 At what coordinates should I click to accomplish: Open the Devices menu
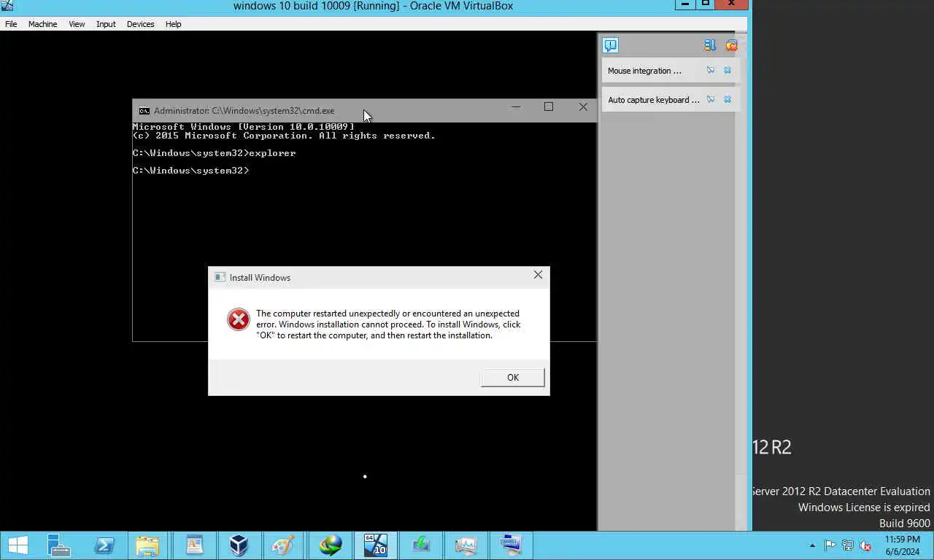pyautogui.click(x=140, y=24)
